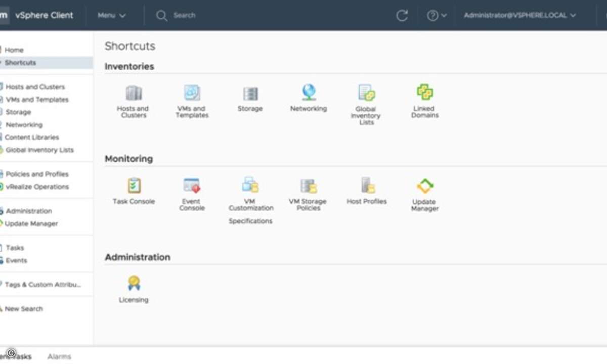Open Content Libraries in the sidebar
Viewport: 607px width, 364px height.
coord(32,138)
